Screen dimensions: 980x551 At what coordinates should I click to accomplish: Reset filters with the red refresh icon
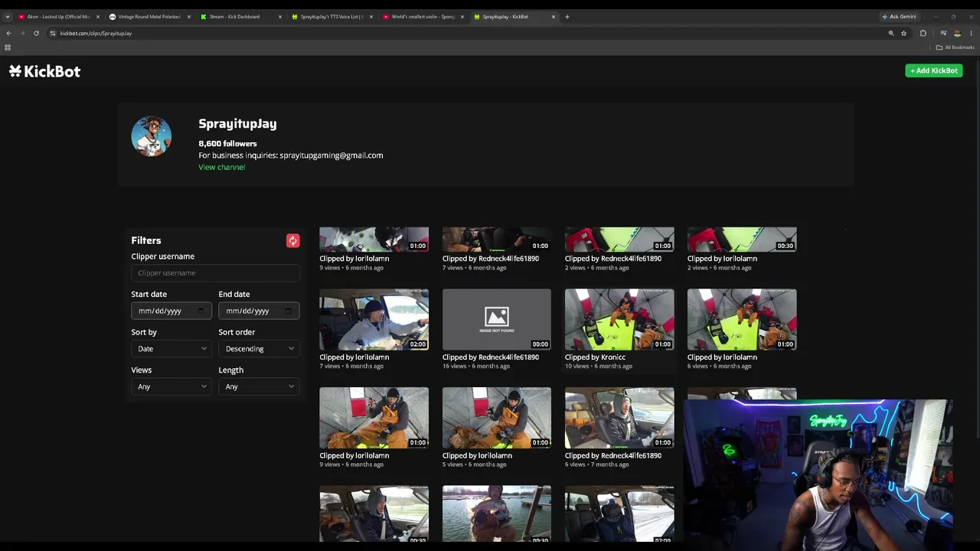point(292,241)
